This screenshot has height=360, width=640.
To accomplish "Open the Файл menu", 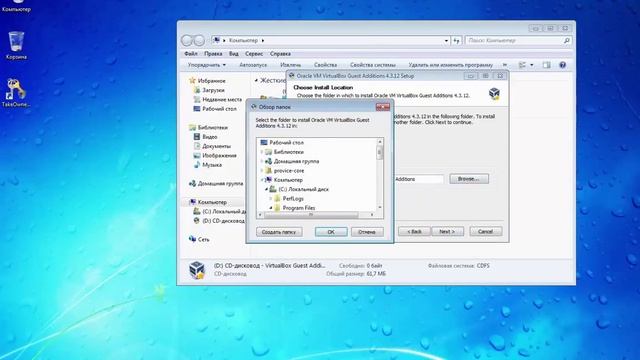I will tap(191, 53).
